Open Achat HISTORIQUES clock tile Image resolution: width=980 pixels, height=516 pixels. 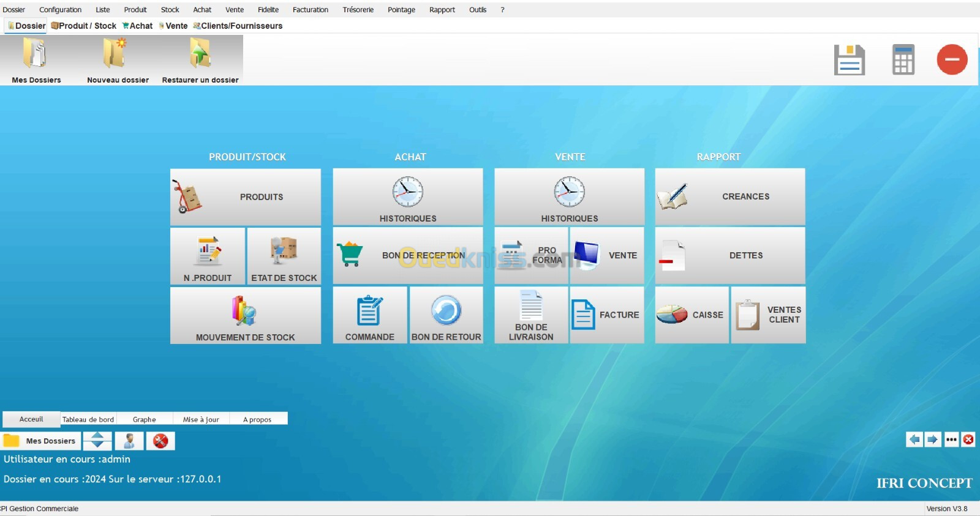point(408,197)
